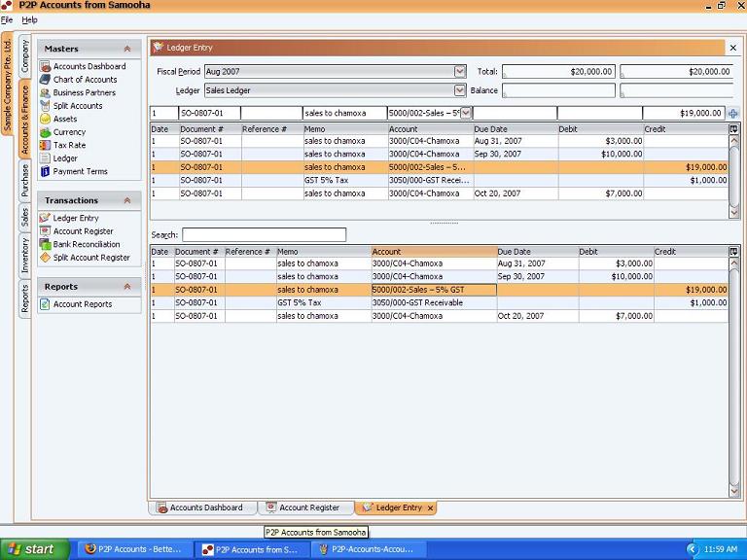Click lower table scrollbar down arrow
Image resolution: width=747 pixels, height=560 pixels.
tap(733, 491)
